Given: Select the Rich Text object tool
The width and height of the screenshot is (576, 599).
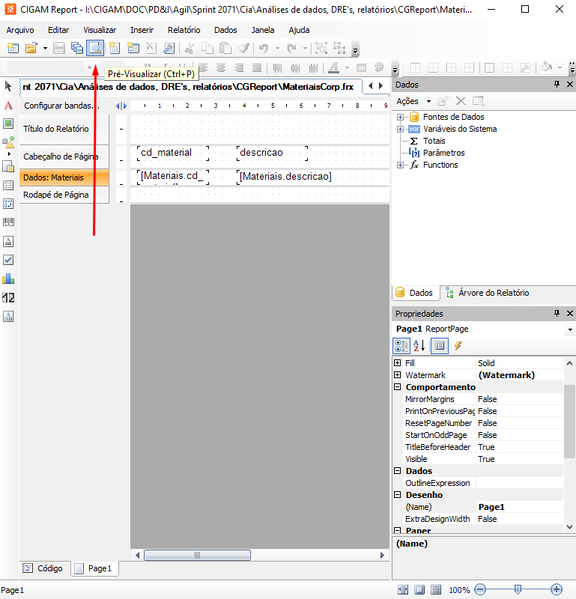Looking at the screenshot, I should pos(8,241).
